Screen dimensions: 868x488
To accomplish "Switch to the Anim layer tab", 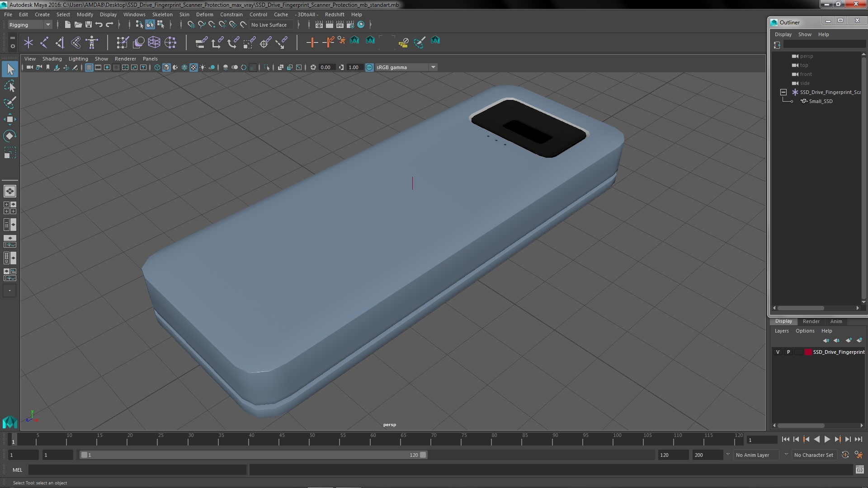I will tap(836, 321).
